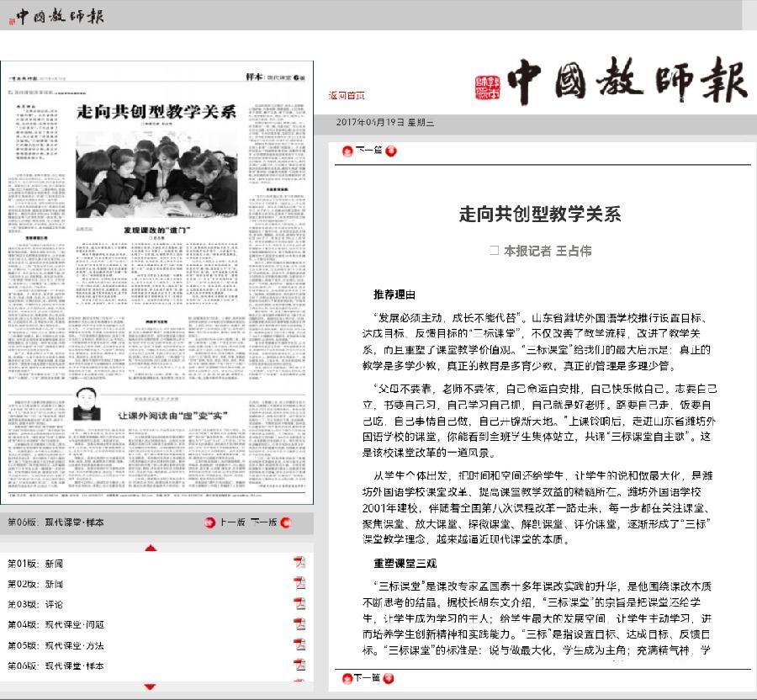The height and width of the screenshot is (700, 757).
Task: Click the top 下一篇 link
Action: tap(369, 150)
